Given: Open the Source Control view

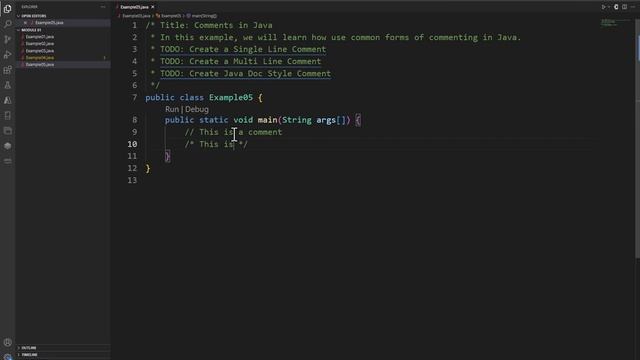Looking at the screenshot, I should click(x=7, y=39).
